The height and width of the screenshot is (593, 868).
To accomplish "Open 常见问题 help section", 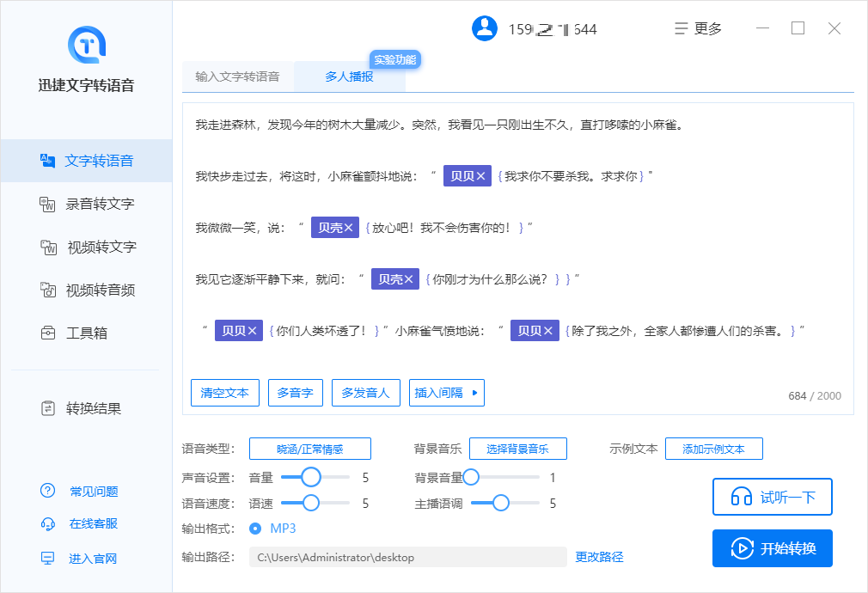I will point(83,491).
